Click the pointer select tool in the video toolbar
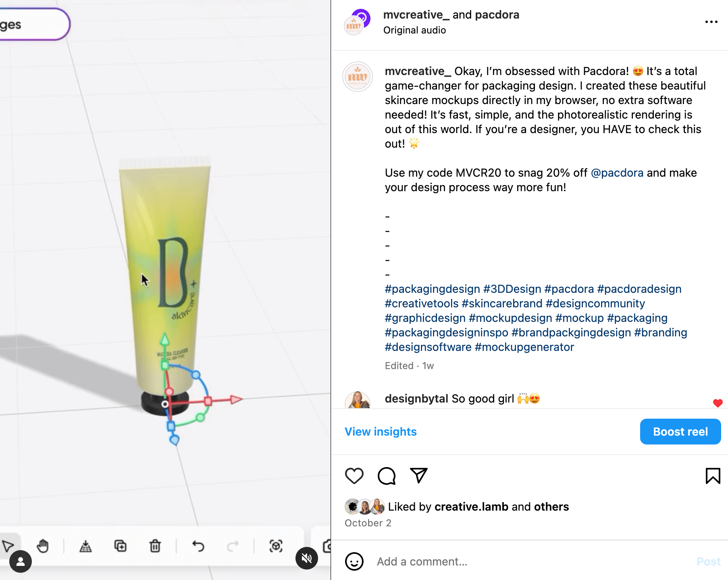This screenshot has height=580, width=728. [8, 547]
